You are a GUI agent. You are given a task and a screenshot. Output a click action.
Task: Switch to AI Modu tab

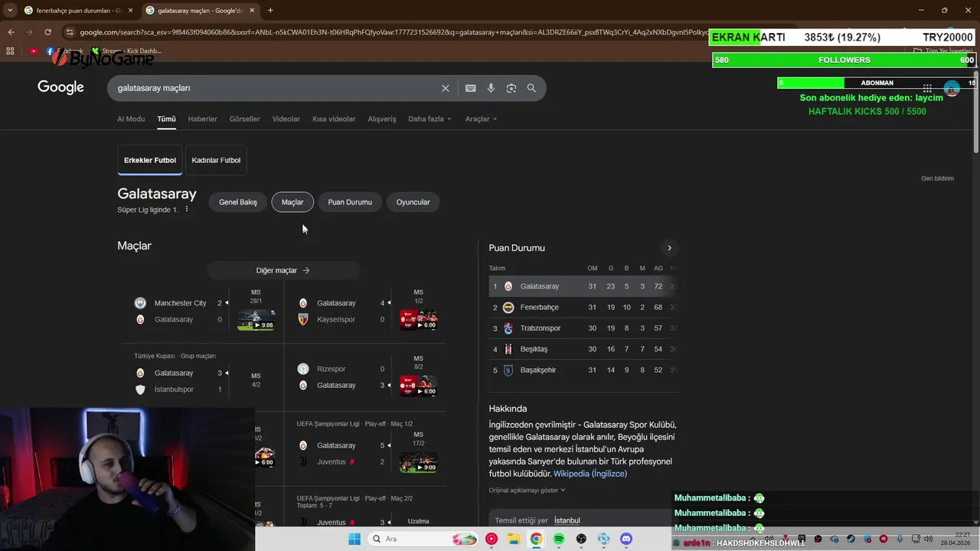pos(131,119)
